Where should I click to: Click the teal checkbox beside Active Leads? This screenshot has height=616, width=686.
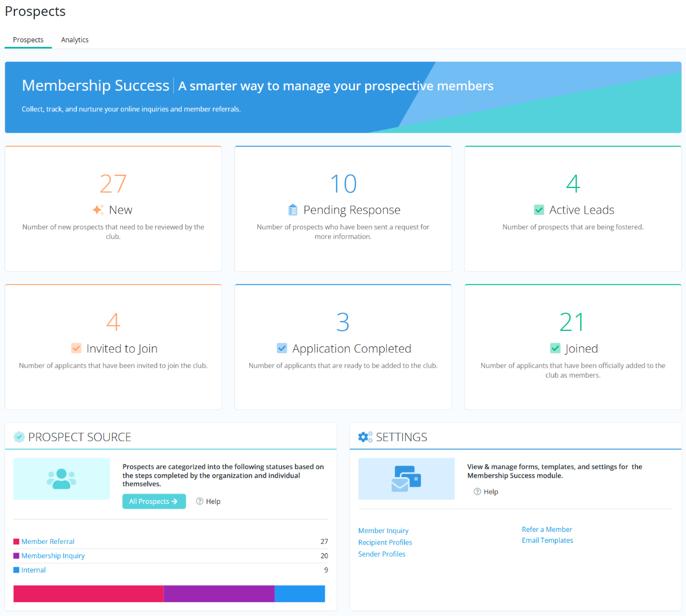539,210
